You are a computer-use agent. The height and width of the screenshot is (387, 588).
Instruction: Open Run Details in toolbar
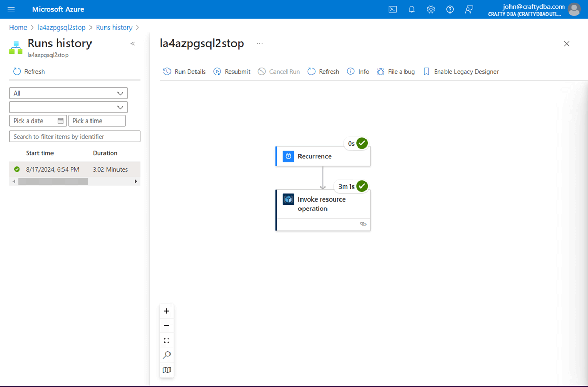tap(184, 72)
